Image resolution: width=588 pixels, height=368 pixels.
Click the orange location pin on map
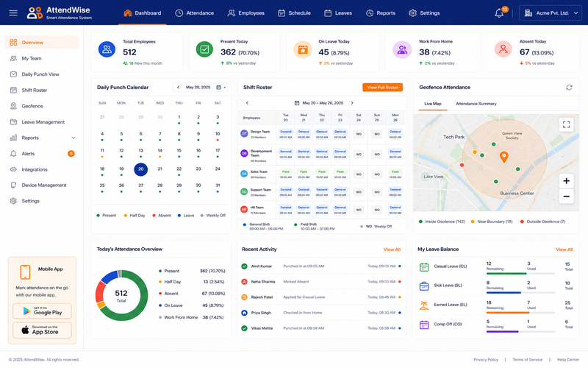click(x=504, y=157)
